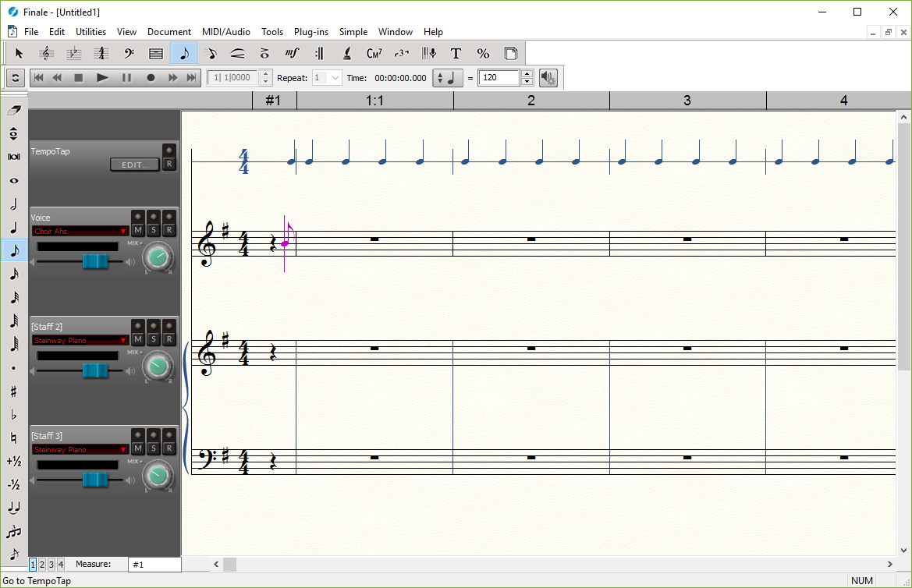Open the Document menu
This screenshot has width=912, height=588.
point(169,32)
